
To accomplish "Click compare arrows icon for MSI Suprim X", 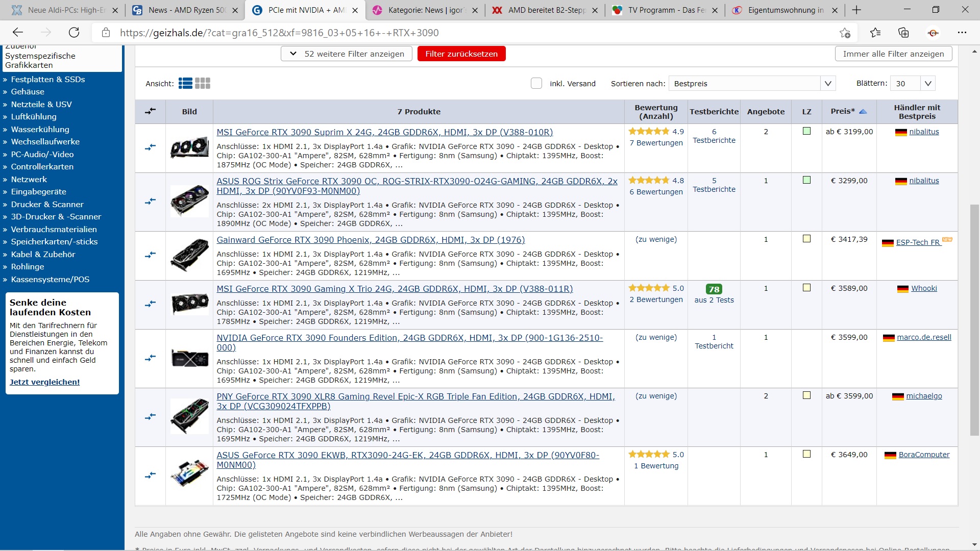I will click(150, 147).
